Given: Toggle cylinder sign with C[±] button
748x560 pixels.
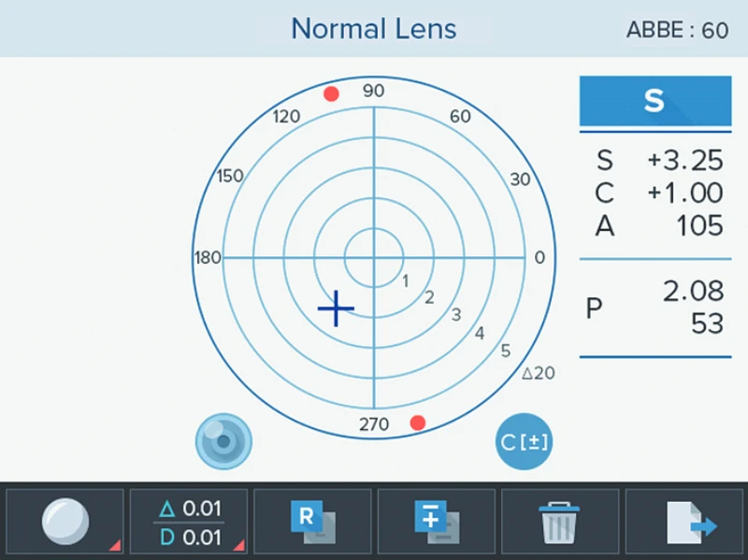Looking at the screenshot, I should (524, 441).
